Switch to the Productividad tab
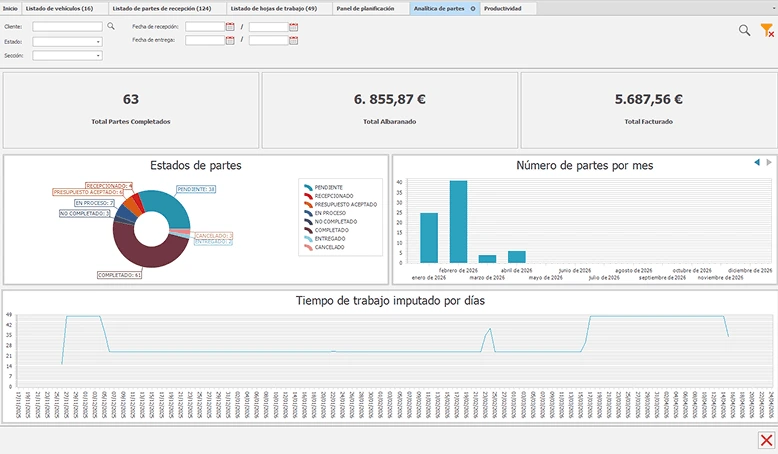778x454 pixels. click(508, 8)
